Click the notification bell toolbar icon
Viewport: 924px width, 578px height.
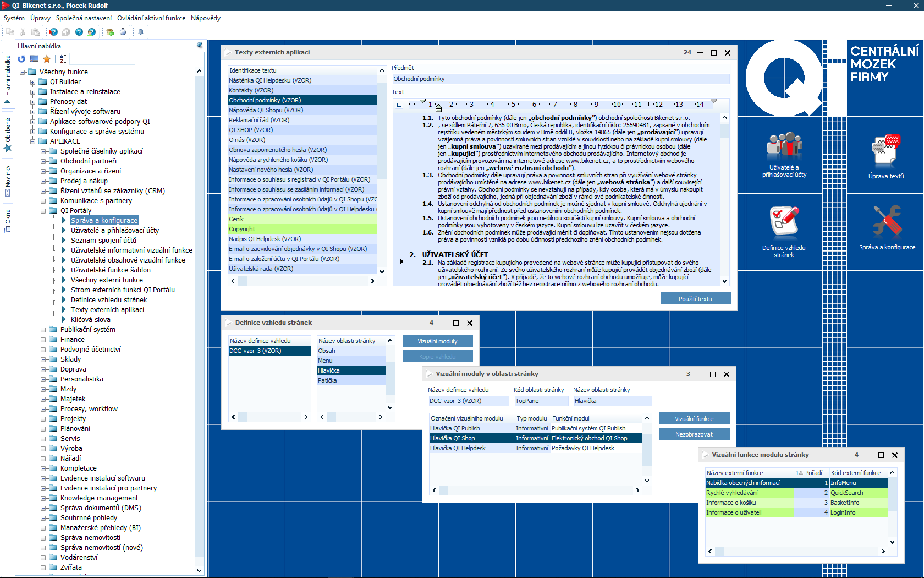(x=141, y=32)
